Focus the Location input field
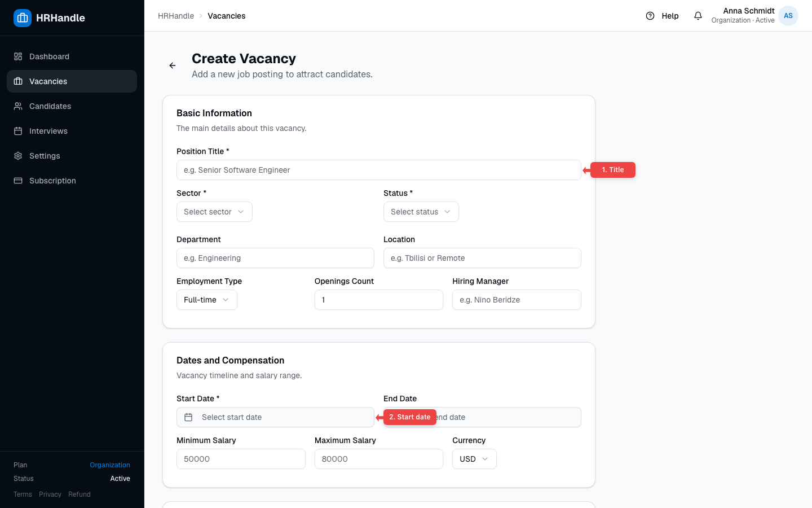 coord(482,258)
